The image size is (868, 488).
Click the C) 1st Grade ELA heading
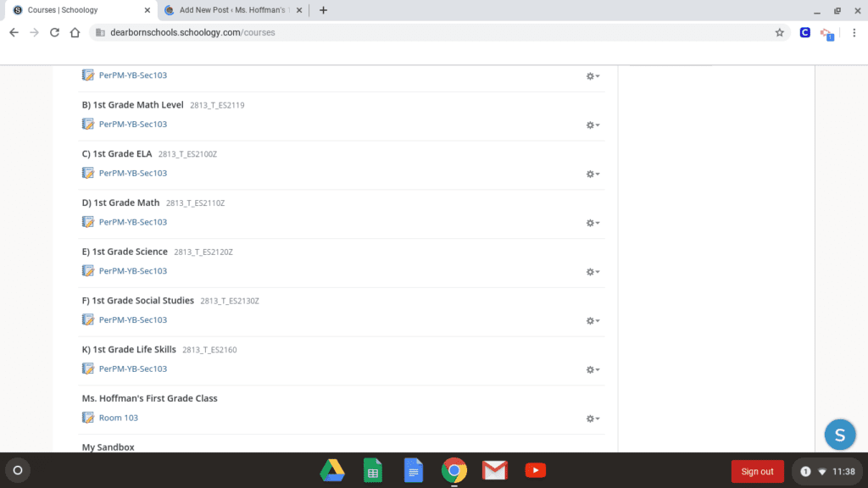coord(117,154)
